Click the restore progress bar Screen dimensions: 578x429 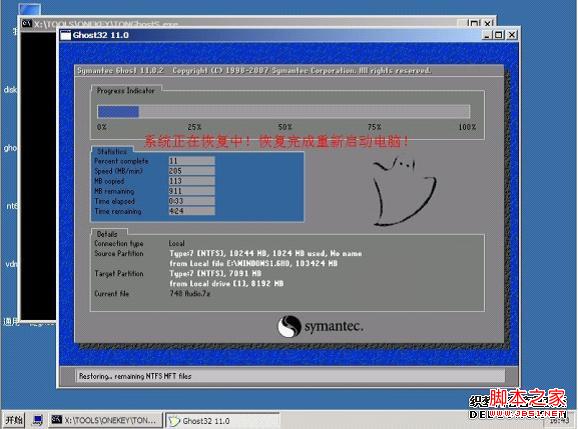tap(284, 111)
